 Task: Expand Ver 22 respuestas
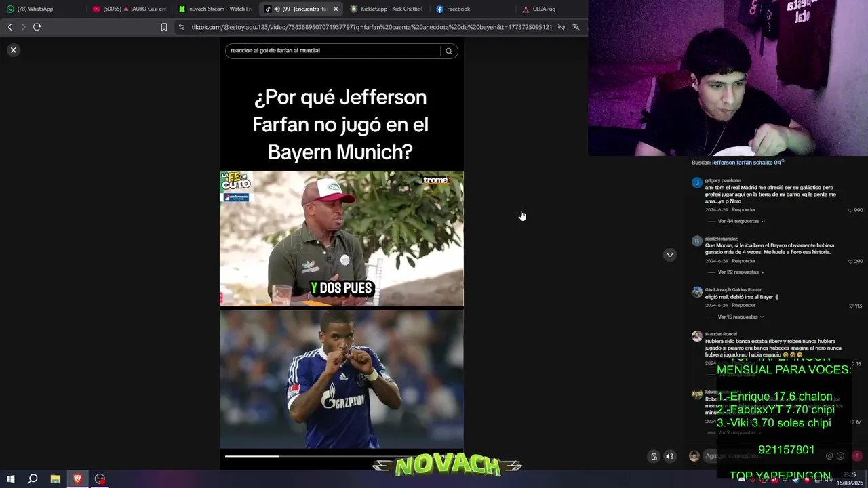pos(741,272)
